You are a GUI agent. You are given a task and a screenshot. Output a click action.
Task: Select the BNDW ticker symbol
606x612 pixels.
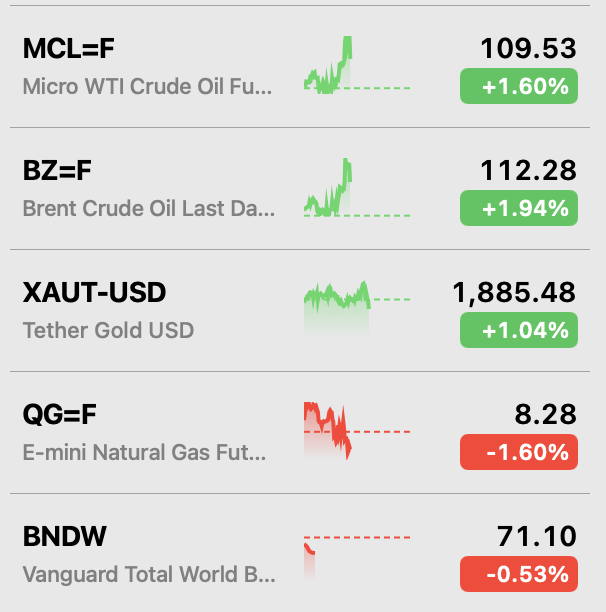pos(65,536)
